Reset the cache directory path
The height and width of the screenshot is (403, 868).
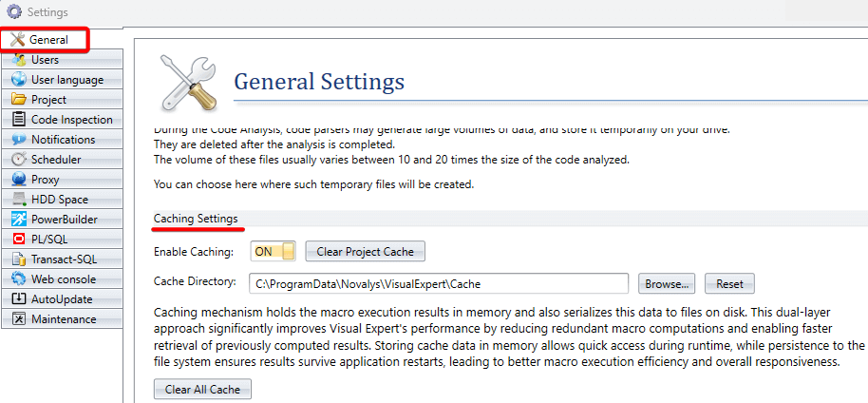click(x=729, y=283)
